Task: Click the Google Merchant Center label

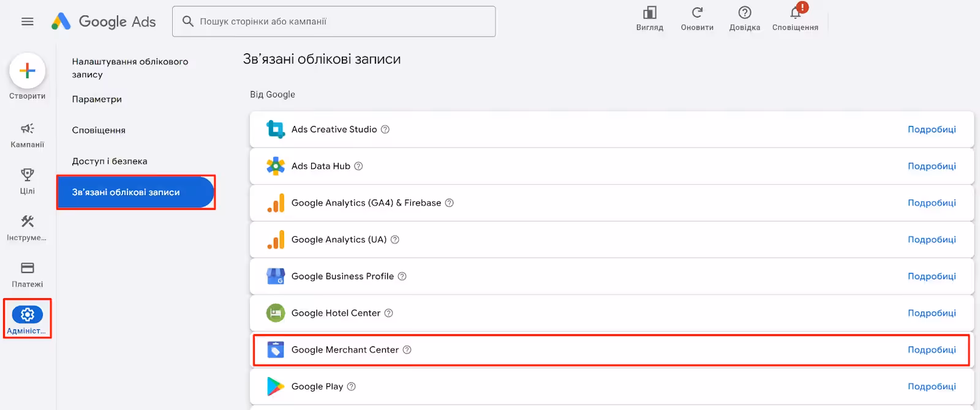Action: [x=345, y=349]
